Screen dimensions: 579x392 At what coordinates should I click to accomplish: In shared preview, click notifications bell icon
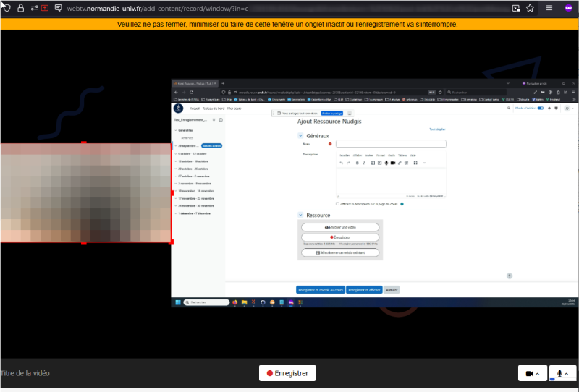pos(549,108)
